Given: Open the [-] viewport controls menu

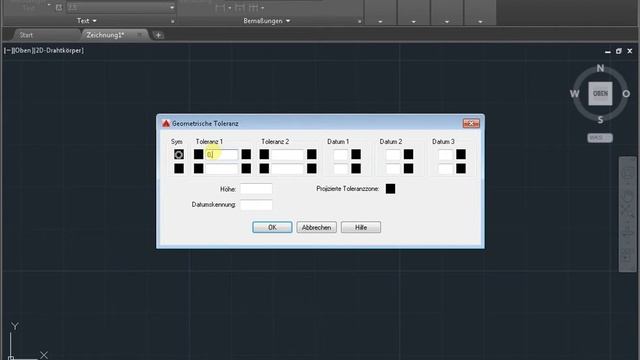Looking at the screenshot, I should tap(9, 50).
